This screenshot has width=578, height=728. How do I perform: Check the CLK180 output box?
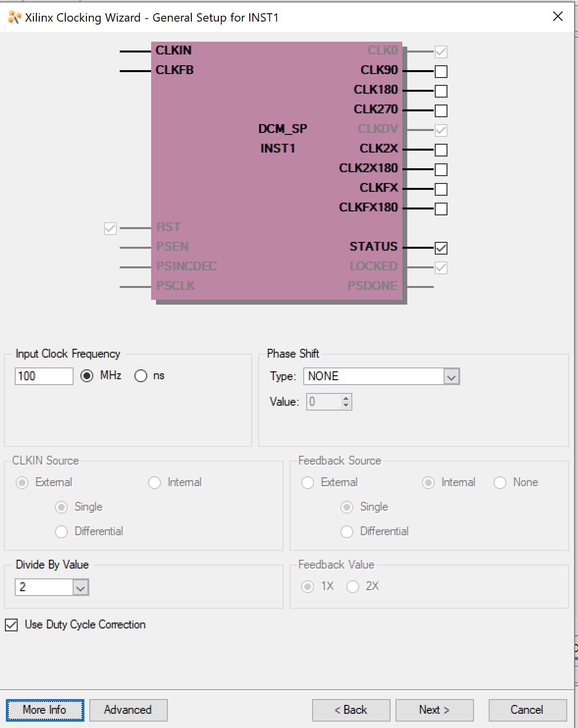pyautogui.click(x=441, y=91)
